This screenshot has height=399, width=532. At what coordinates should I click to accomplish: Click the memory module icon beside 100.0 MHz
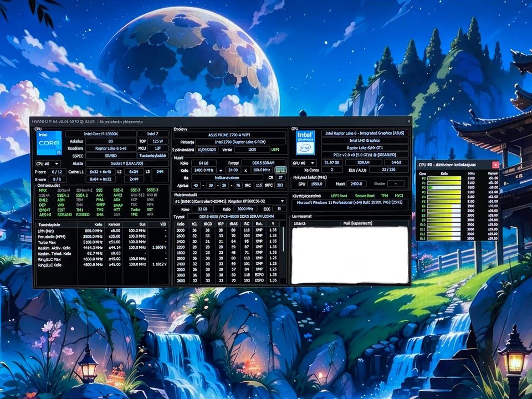click(280, 170)
